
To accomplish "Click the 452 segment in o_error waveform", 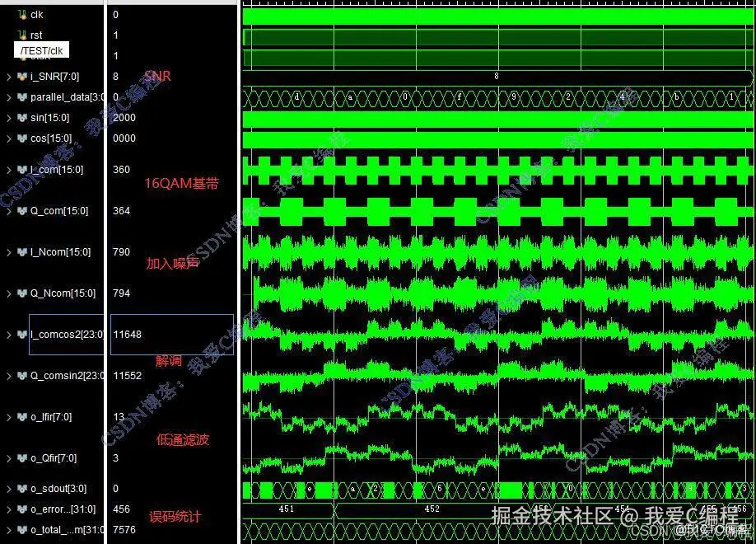I will point(432,509).
